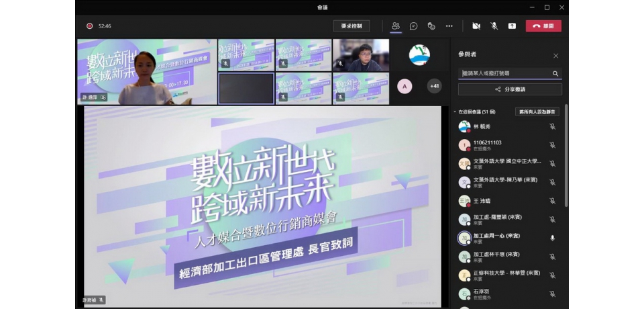Image resolution: width=644 pixels, height=309 pixels.
Task: Click mic icon beside 文藻外語大學 國立中正大學
Action: point(552,164)
